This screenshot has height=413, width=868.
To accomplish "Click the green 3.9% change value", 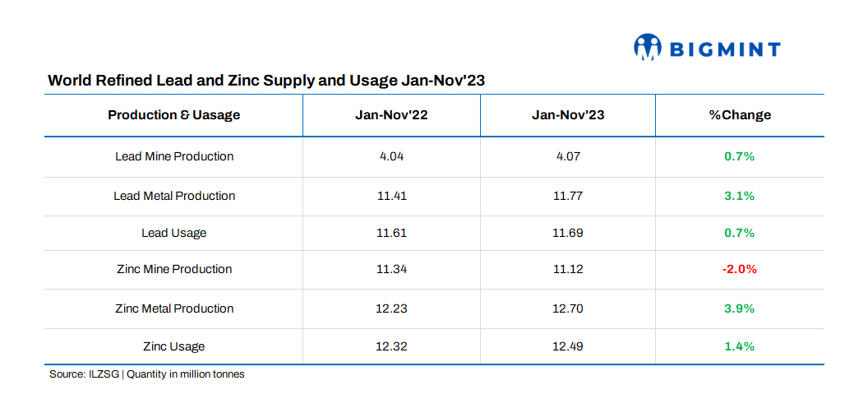I will point(739,309).
